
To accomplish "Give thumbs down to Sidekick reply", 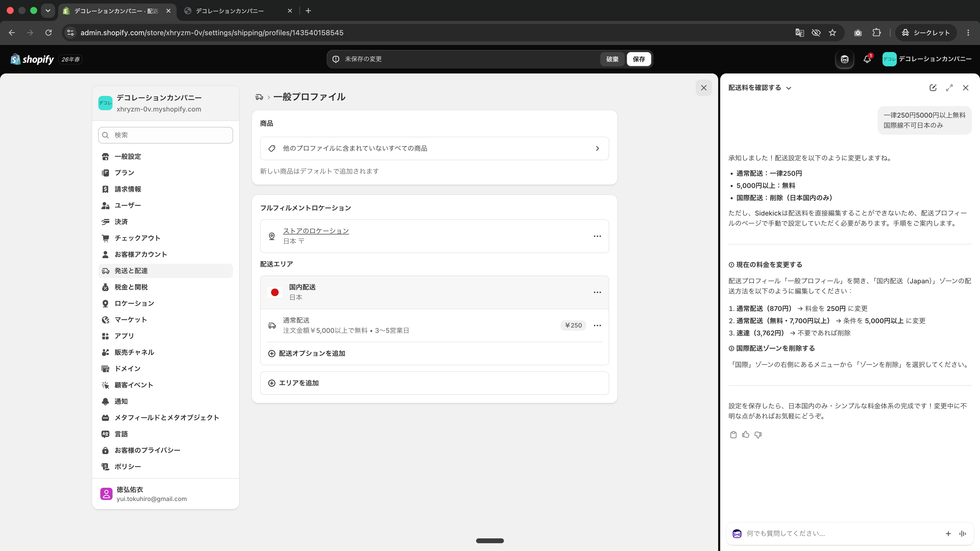I will coord(758,435).
